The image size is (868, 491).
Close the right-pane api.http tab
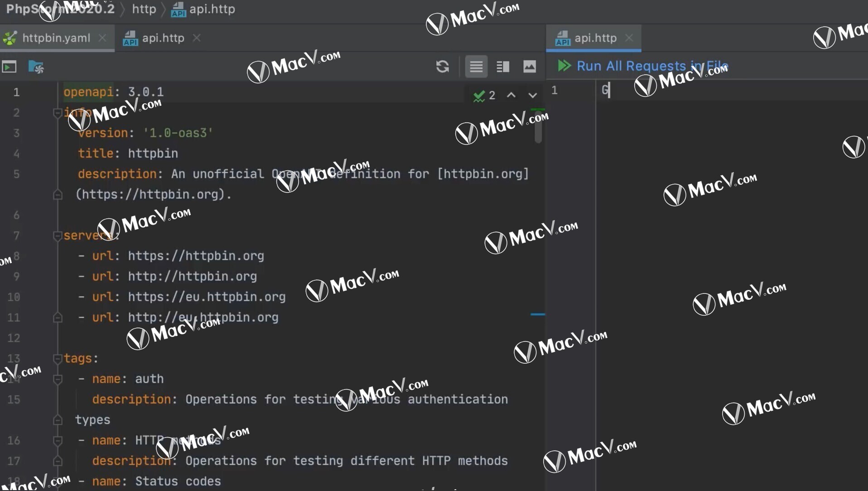629,38
